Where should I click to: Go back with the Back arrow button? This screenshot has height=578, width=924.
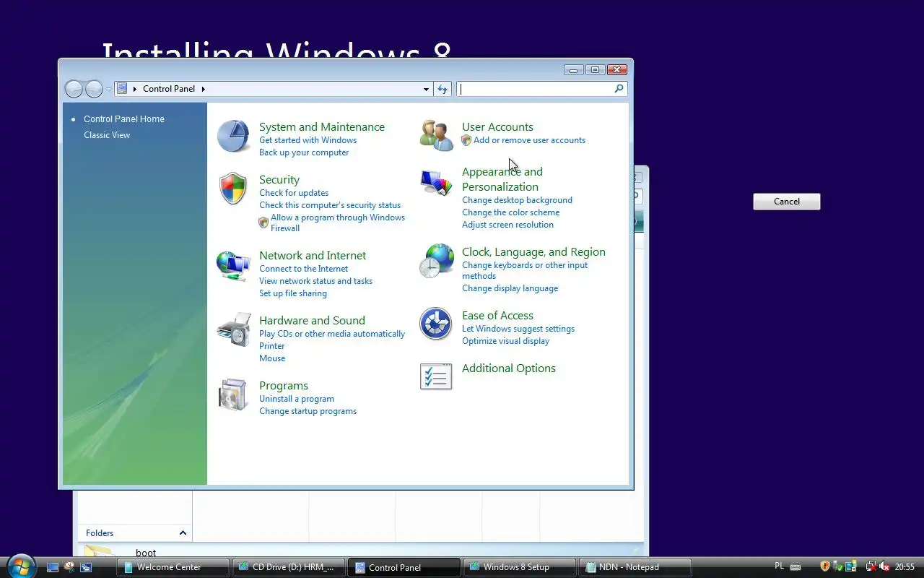(74, 89)
